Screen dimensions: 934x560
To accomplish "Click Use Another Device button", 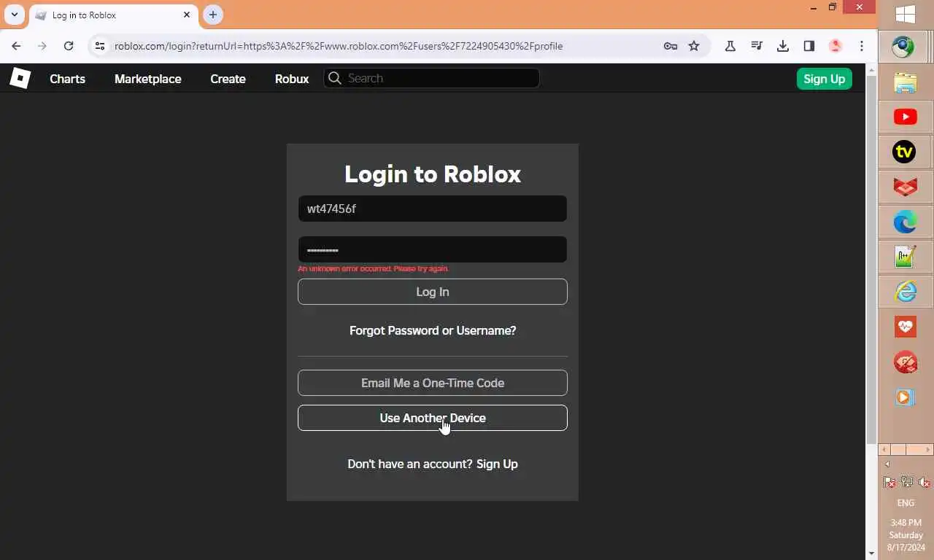I will 433,418.
